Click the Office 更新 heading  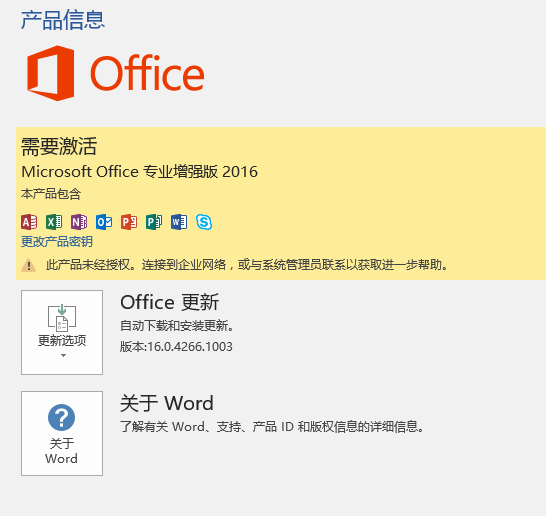170,302
